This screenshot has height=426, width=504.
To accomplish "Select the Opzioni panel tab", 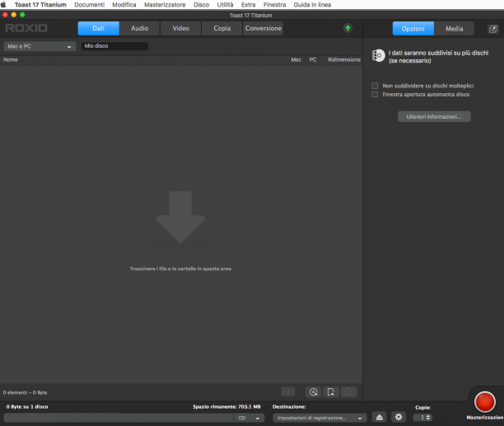I will [413, 29].
